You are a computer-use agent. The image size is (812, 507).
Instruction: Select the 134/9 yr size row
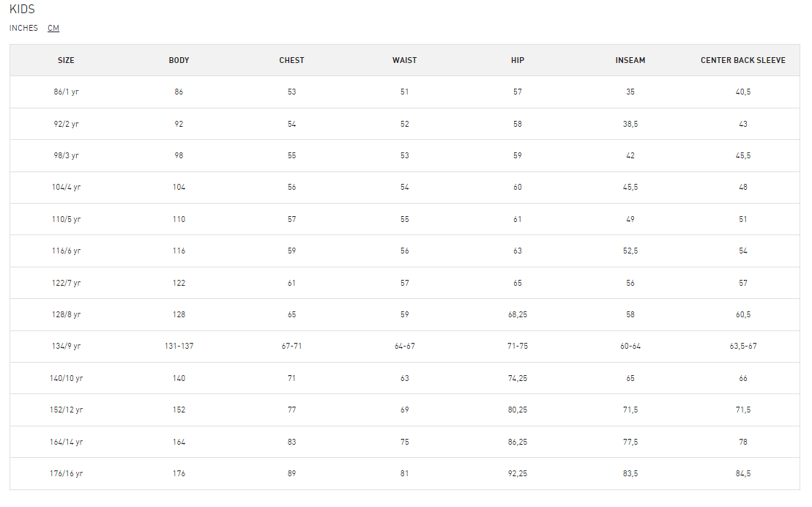pyautogui.click(x=405, y=347)
